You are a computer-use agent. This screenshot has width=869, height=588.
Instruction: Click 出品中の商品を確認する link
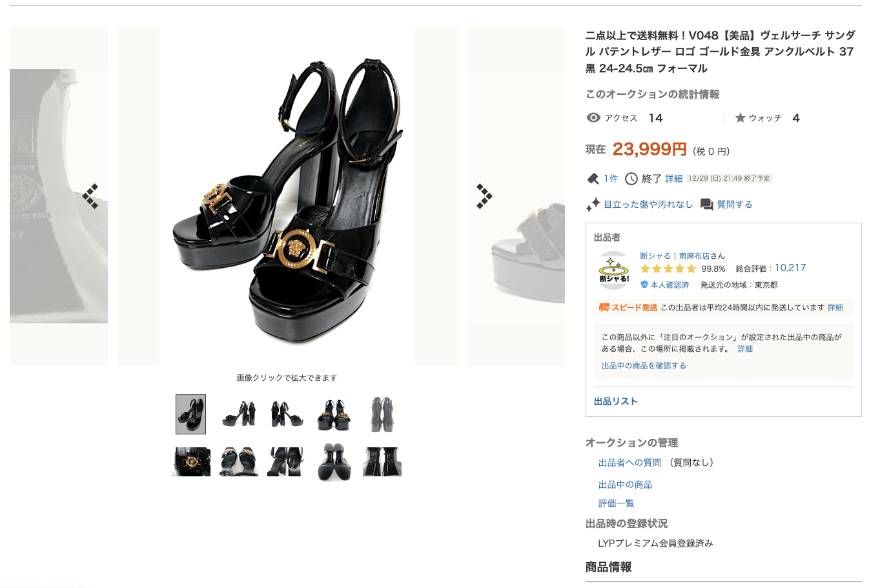(x=644, y=365)
